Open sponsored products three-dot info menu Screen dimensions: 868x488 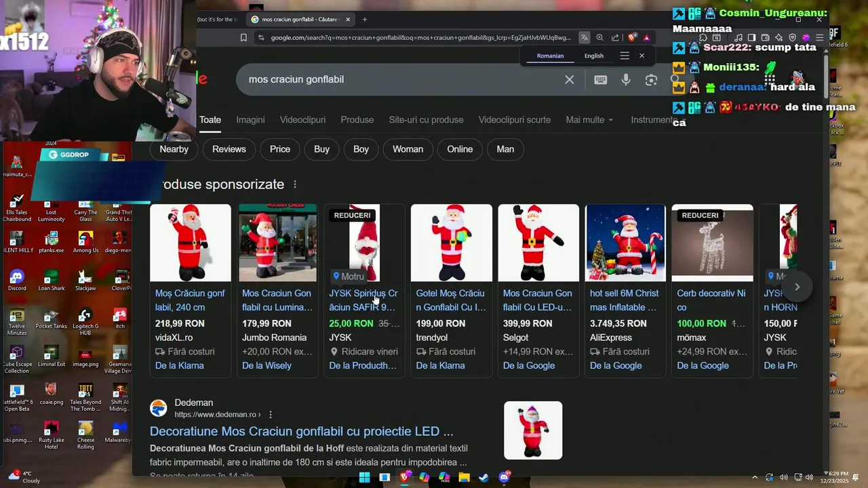(295, 184)
